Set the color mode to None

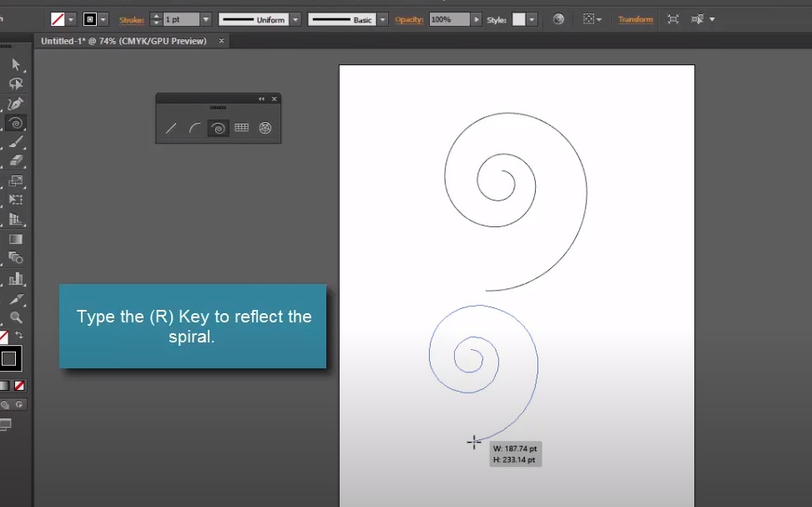(19, 386)
